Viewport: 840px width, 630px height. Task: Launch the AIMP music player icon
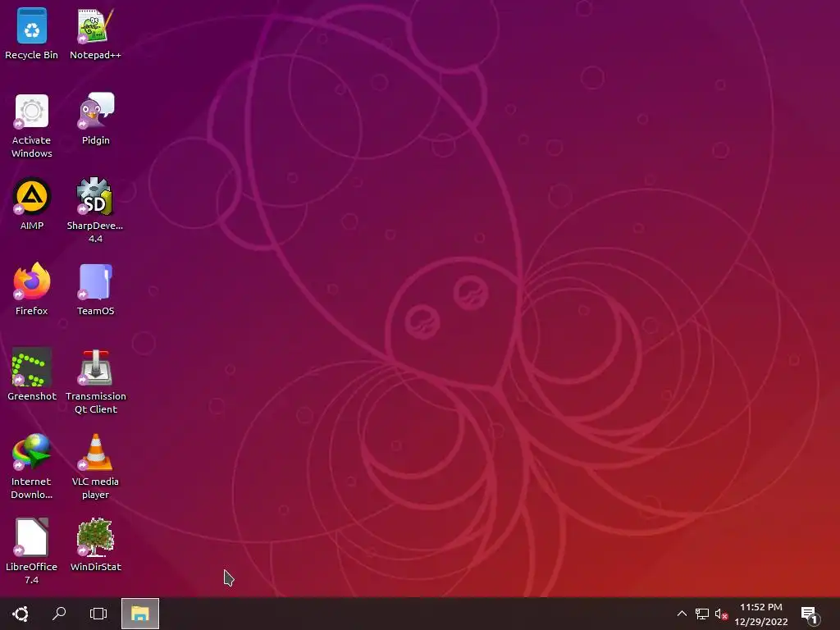pyautogui.click(x=32, y=204)
